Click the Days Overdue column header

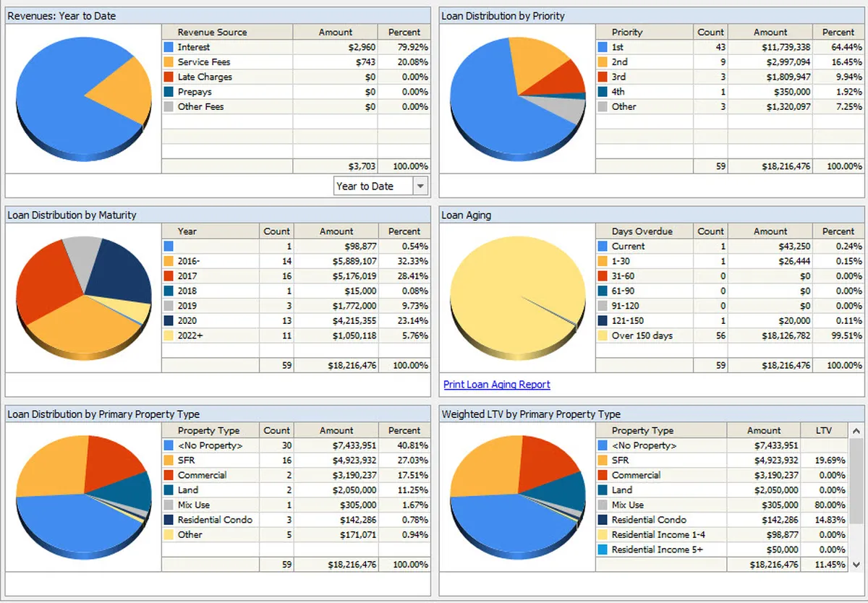[x=644, y=231]
